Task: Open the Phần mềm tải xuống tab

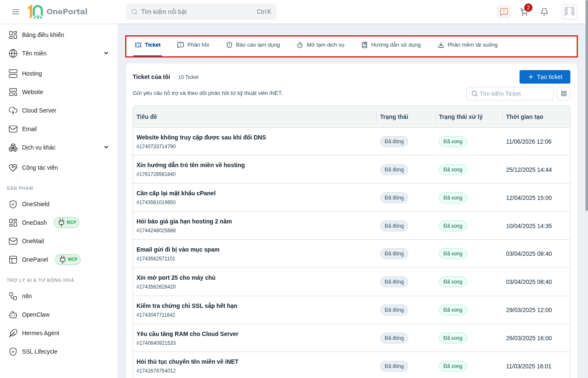Action: click(x=467, y=45)
